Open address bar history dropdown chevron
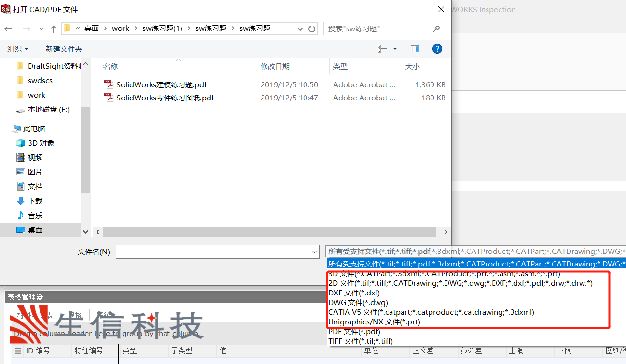626x364 pixels. coord(300,28)
